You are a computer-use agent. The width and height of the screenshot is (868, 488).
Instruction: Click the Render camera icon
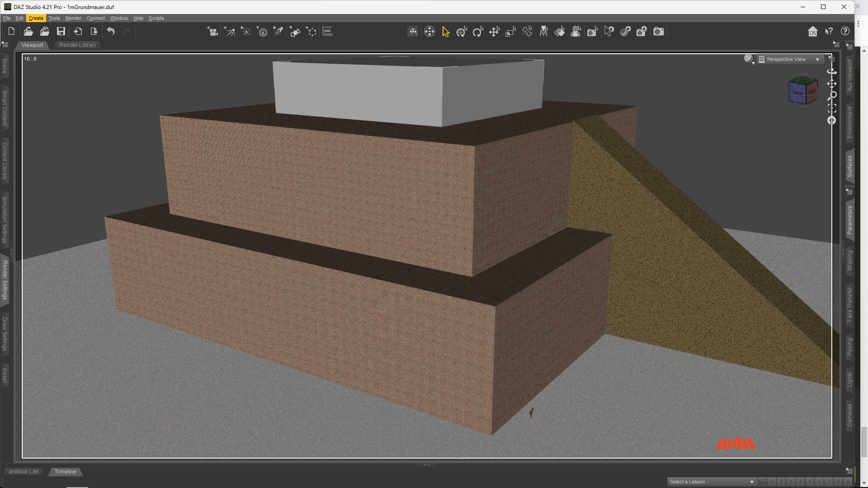coord(659,32)
